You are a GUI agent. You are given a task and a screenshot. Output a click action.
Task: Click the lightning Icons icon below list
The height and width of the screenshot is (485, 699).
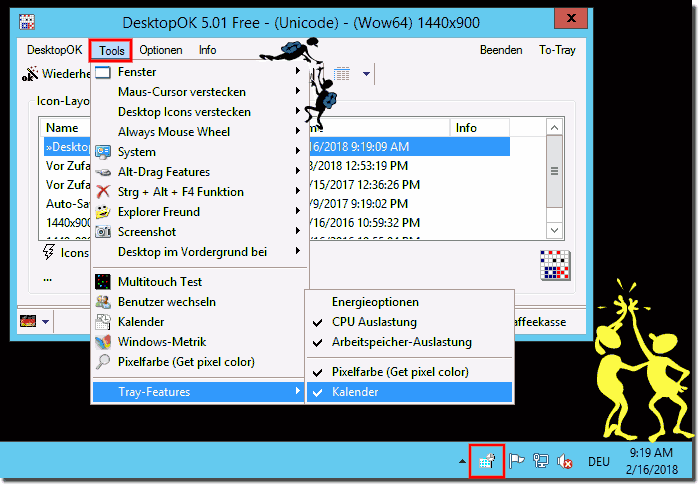point(49,252)
